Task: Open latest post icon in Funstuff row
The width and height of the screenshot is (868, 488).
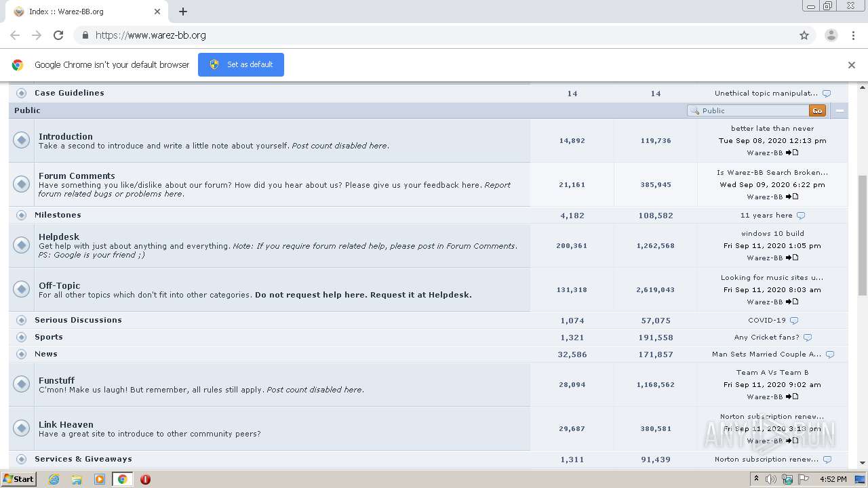Action: pos(792,396)
